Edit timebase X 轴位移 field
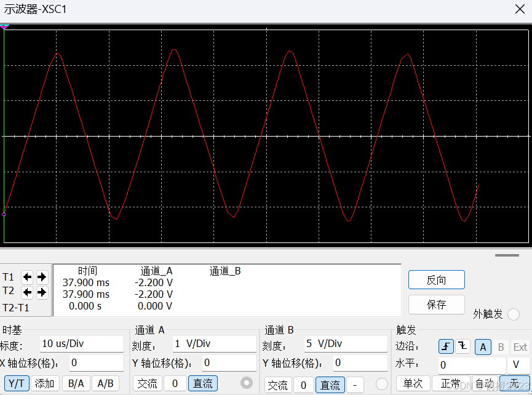Screen dimensions: 532x395 97,363
